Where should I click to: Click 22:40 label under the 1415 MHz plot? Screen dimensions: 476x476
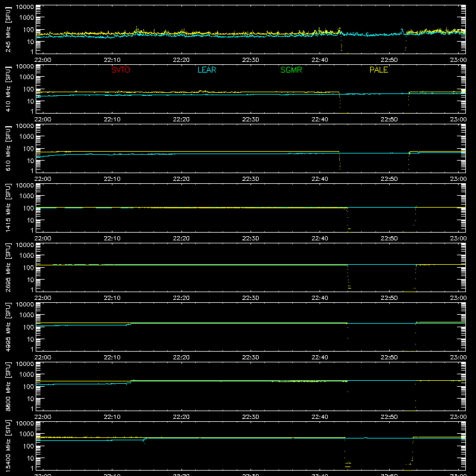pos(320,239)
